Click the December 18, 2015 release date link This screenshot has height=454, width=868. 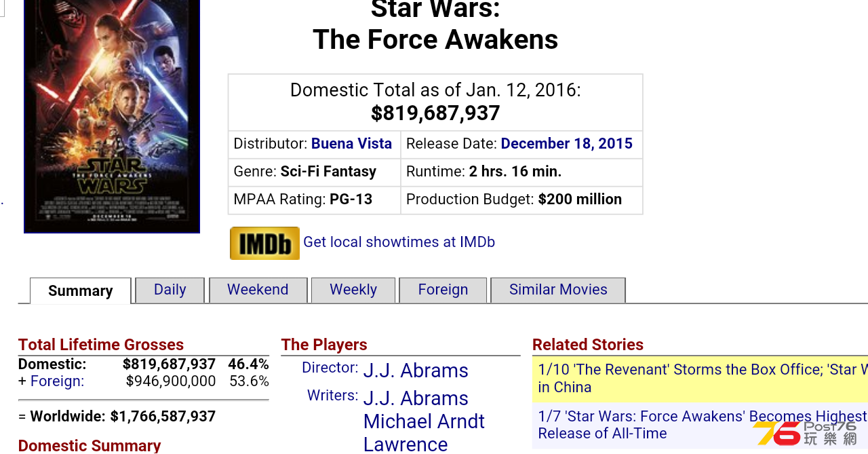click(566, 144)
